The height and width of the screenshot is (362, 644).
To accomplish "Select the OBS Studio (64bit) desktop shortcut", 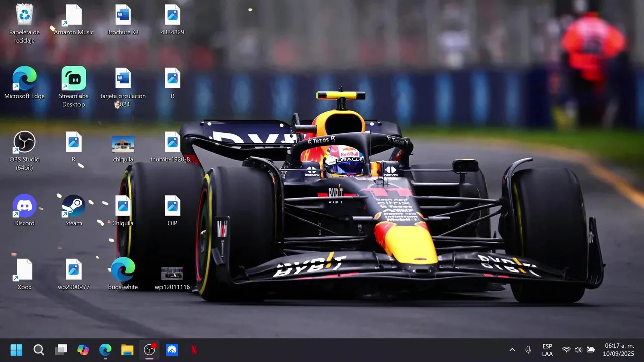I will point(24,151).
